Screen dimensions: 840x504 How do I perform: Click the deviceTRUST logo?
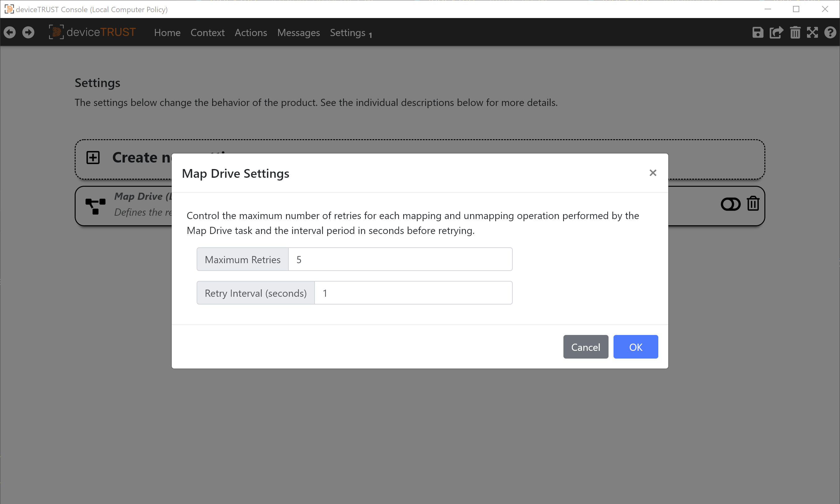coord(92,32)
